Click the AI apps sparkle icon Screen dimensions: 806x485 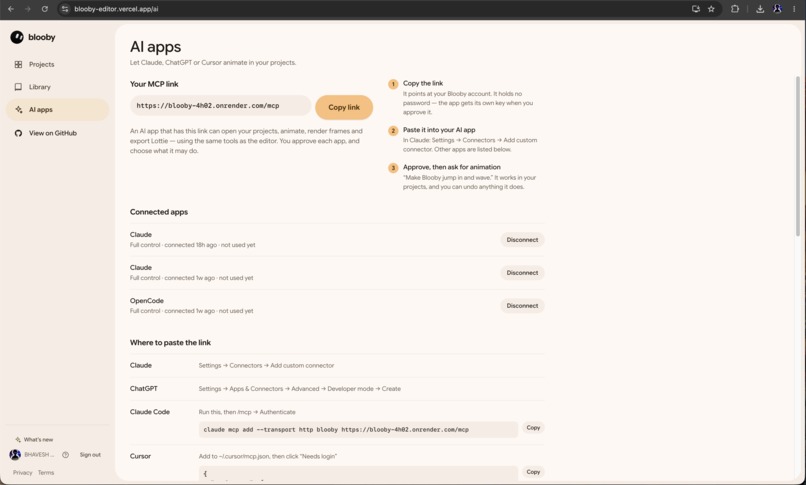[x=19, y=109]
